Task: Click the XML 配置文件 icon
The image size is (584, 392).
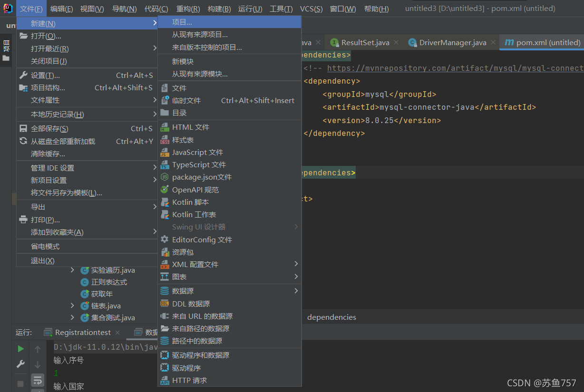Action: (x=165, y=264)
